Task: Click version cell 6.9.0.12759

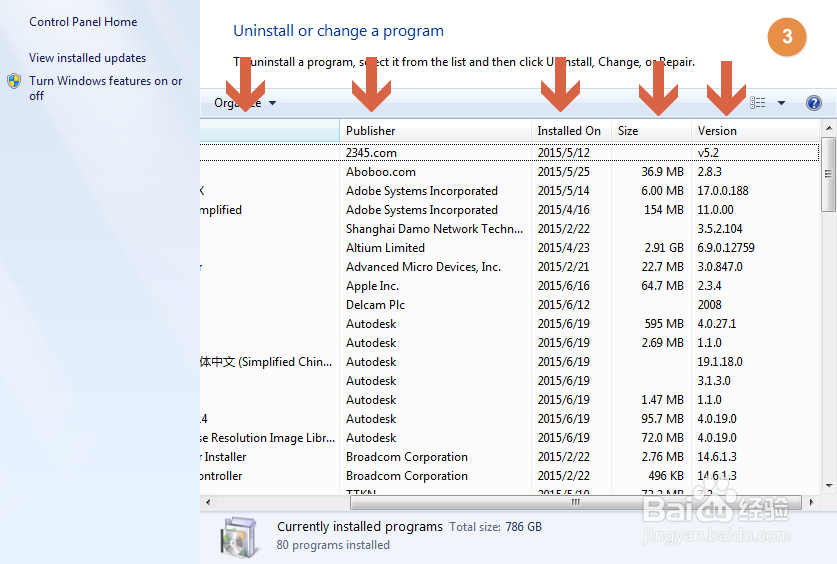Action: [726, 248]
